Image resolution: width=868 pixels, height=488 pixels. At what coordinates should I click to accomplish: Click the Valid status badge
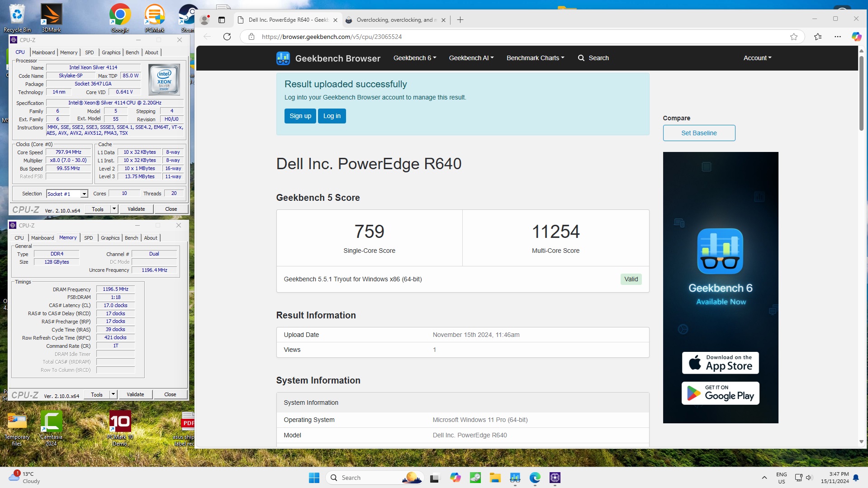pos(631,280)
